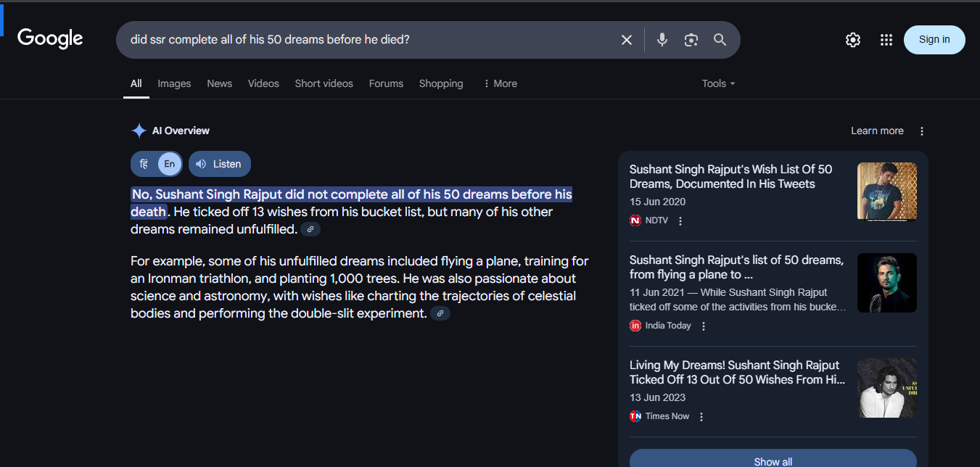The image size is (980, 467).
Task: Click the Show all sources button
Action: [x=773, y=460]
